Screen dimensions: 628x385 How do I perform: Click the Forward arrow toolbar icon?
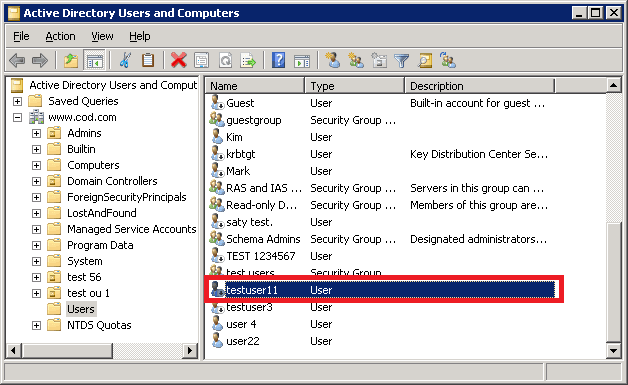pos(40,60)
